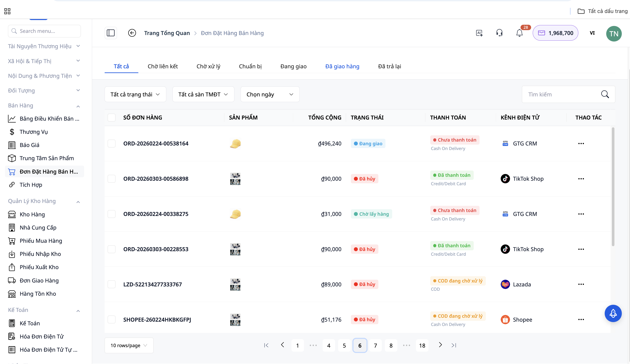Switch to the Đã trả lại tab
Viewport: 630px width, 364px height.
click(x=389, y=66)
